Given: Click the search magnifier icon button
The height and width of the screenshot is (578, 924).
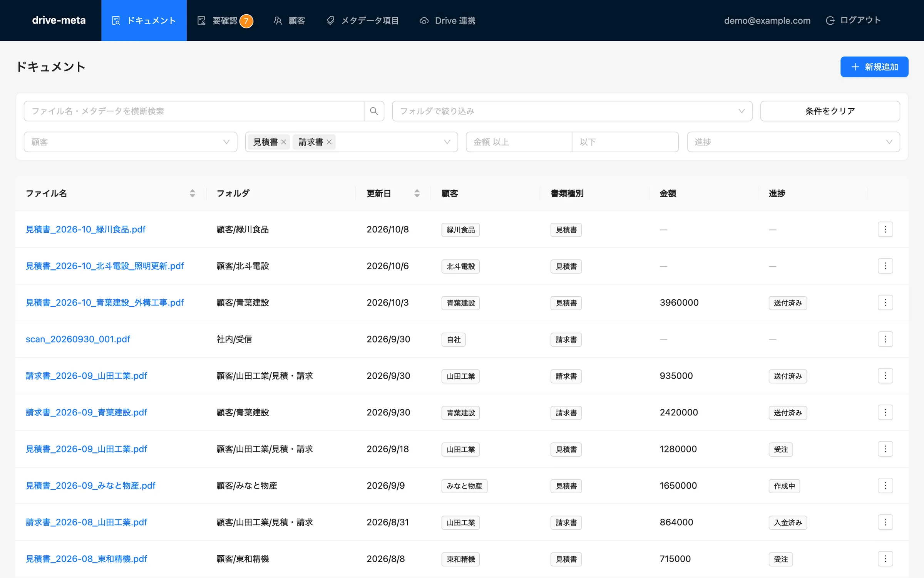Looking at the screenshot, I should tap(374, 111).
